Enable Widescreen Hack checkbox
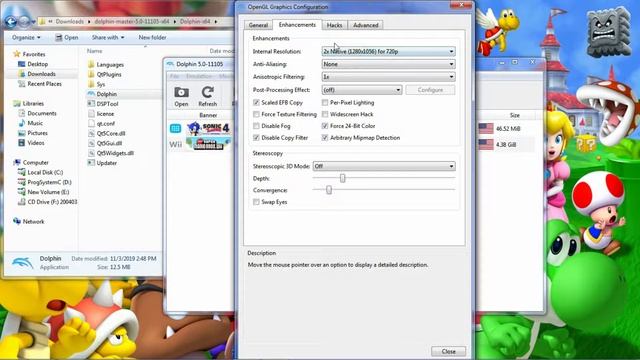Viewport: 640px width, 360px height. click(325, 114)
